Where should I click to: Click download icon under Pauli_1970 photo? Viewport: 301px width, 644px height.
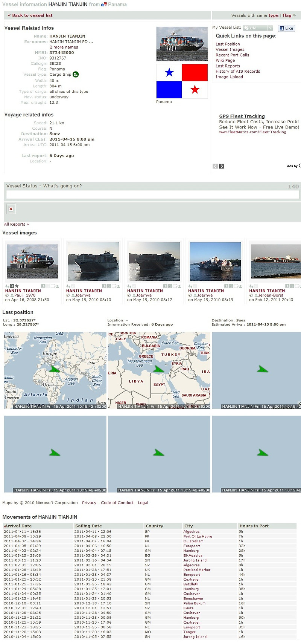coord(43,286)
